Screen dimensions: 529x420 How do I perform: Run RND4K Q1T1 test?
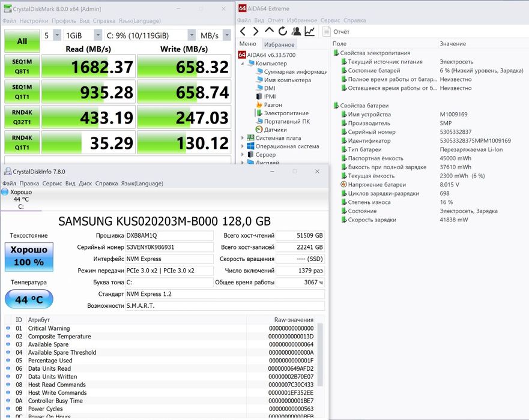coord(22,143)
